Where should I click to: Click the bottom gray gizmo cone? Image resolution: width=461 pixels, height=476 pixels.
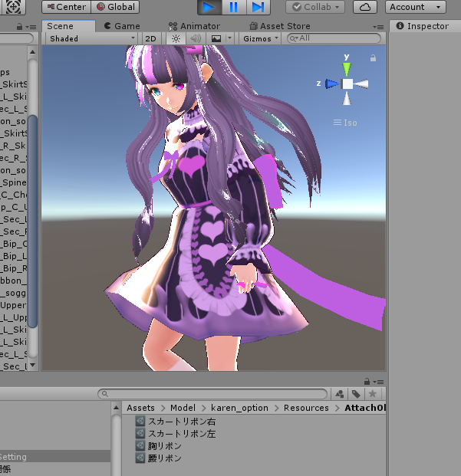tap(347, 98)
